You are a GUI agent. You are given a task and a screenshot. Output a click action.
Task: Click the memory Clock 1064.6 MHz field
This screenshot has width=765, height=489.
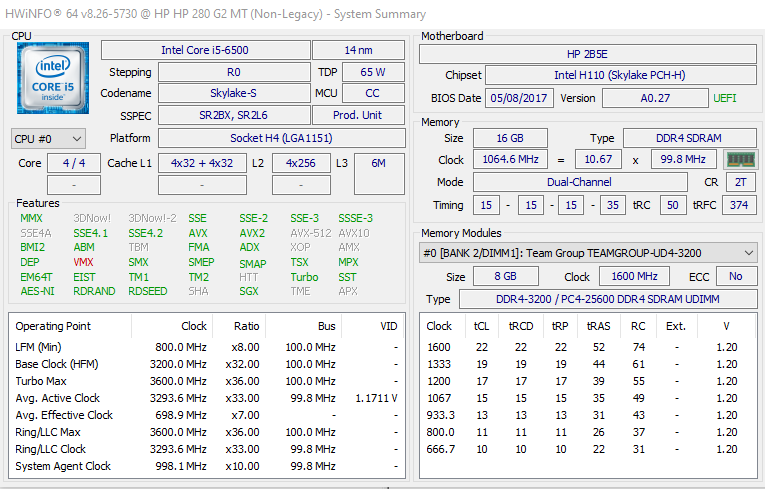tap(510, 159)
